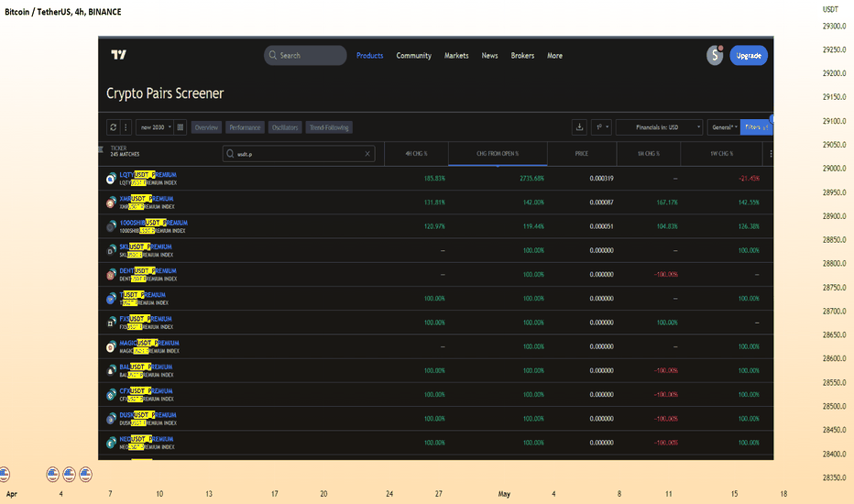Click the ticker search magnifier icon
The height and width of the screenshot is (504, 854).
tap(230, 154)
